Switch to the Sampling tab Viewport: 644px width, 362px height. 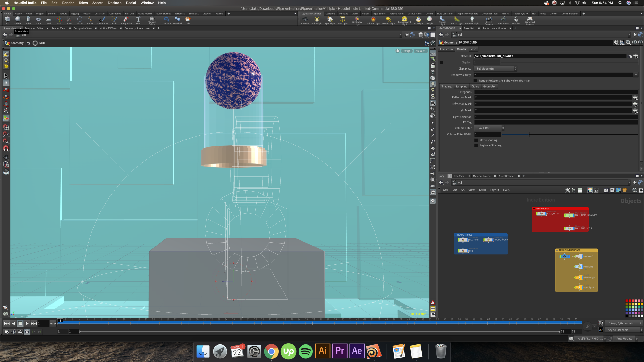pyautogui.click(x=461, y=87)
